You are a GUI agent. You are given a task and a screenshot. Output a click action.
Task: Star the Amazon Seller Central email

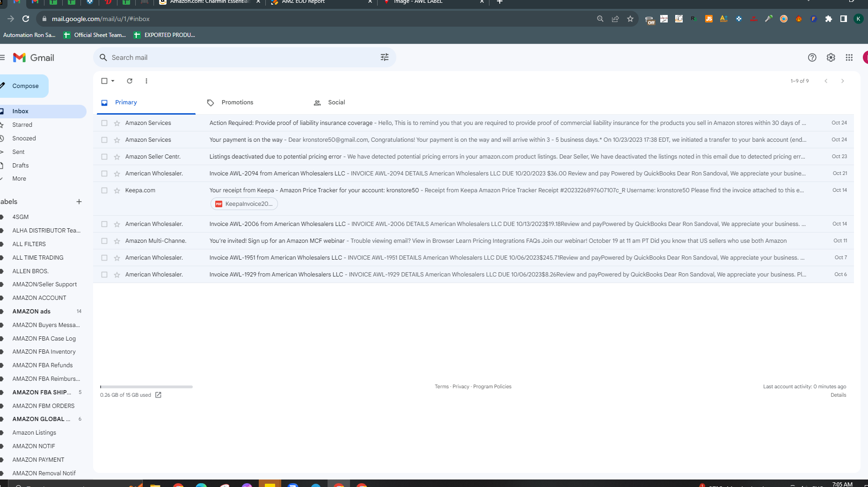pos(117,157)
